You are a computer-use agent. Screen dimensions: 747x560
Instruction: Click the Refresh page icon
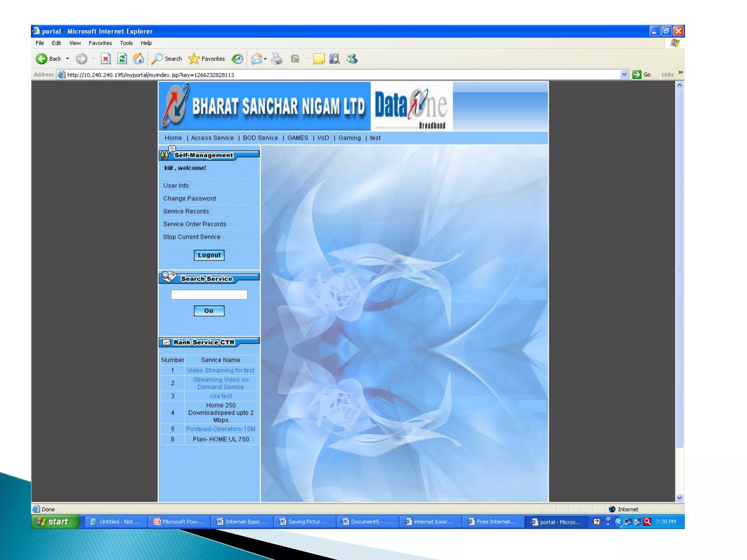(x=122, y=59)
